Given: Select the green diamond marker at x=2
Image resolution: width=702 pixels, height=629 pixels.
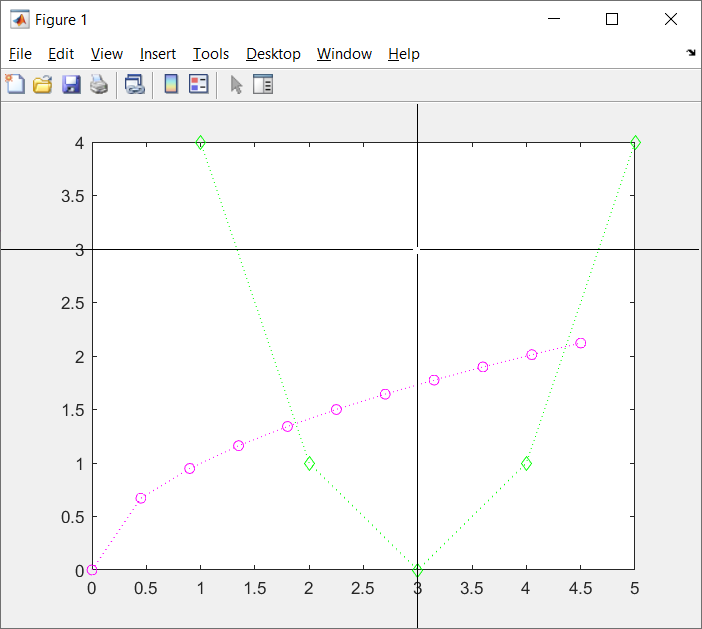Looking at the screenshot, I should pyautogui.click(x=309, y=463).
